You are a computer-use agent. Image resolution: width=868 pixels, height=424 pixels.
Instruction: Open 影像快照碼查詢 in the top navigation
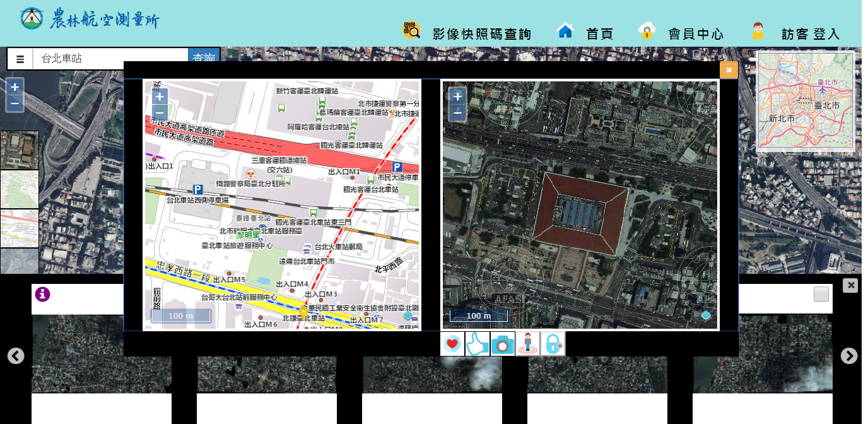pyautogui.click(x=468, y=33)
